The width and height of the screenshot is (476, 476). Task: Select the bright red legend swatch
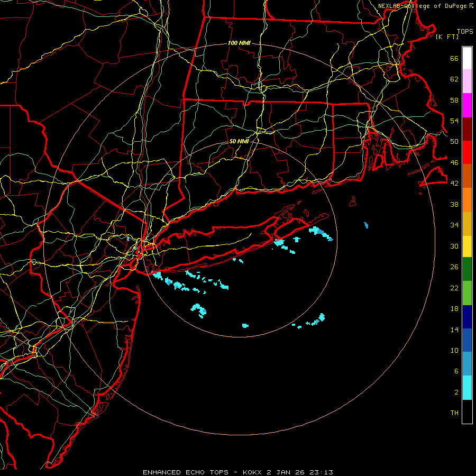467,152
